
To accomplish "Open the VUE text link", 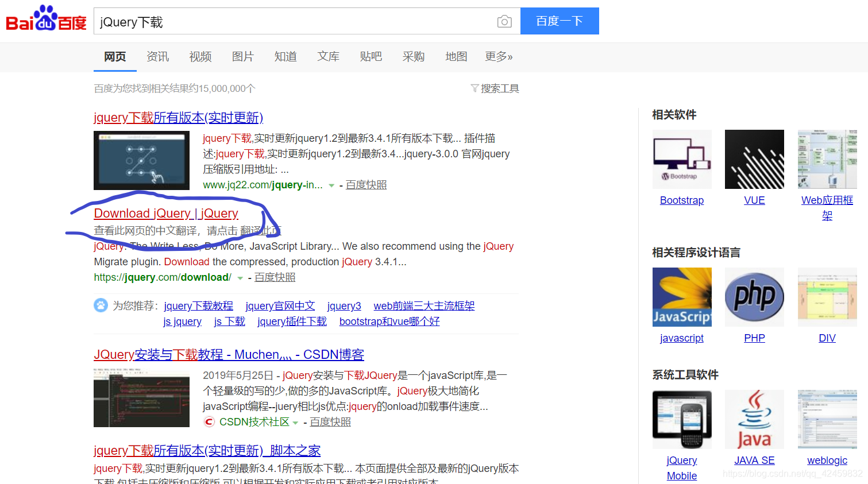I will tap(754, 200).
